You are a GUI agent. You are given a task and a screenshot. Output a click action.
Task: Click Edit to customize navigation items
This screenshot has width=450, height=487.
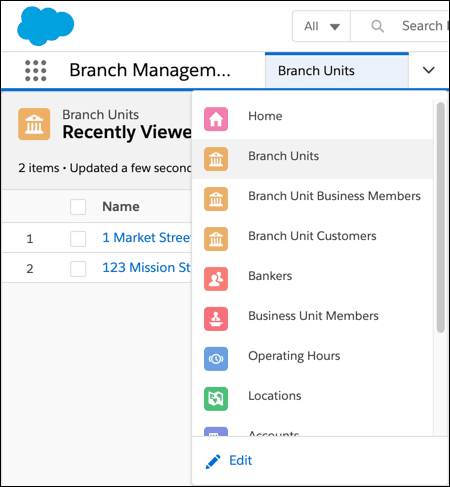(x=240, y=460)
